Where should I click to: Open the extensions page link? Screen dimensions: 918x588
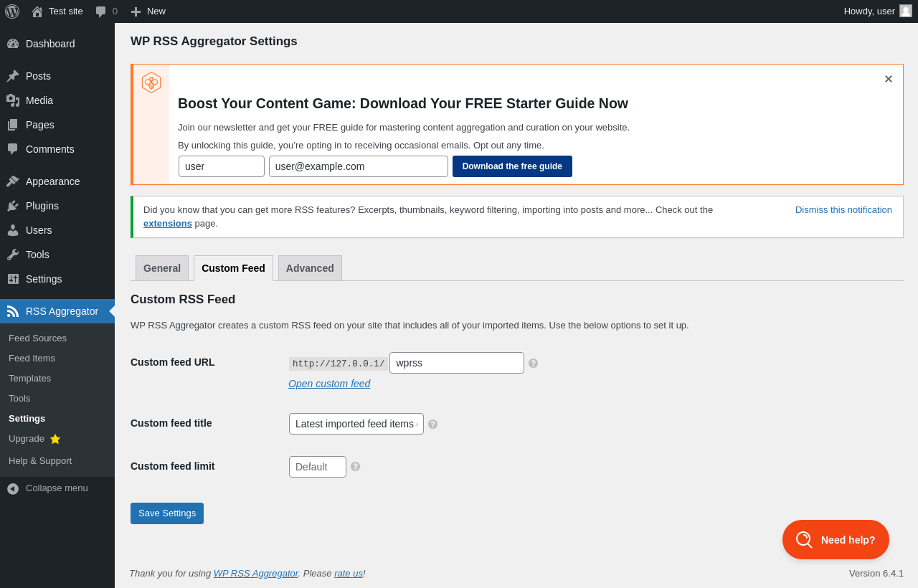coord(168,224)
